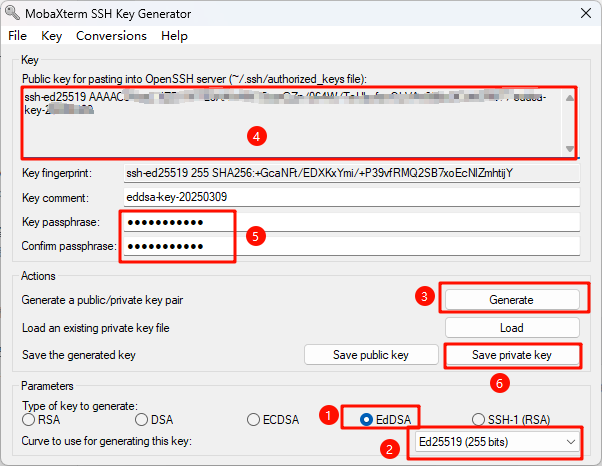Viewport: 602px width, 466px height.
Task: Select the RSA key type
Action: 41,420
